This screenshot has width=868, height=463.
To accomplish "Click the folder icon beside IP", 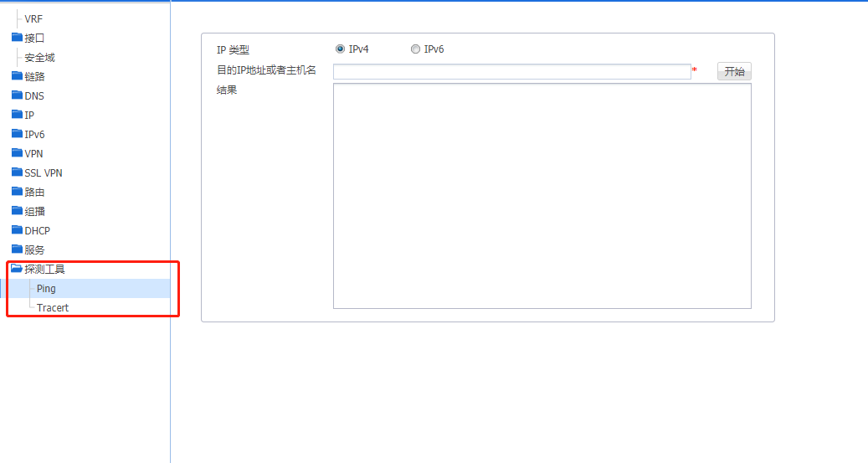I will pyautogui.click(x=18, y=115).
